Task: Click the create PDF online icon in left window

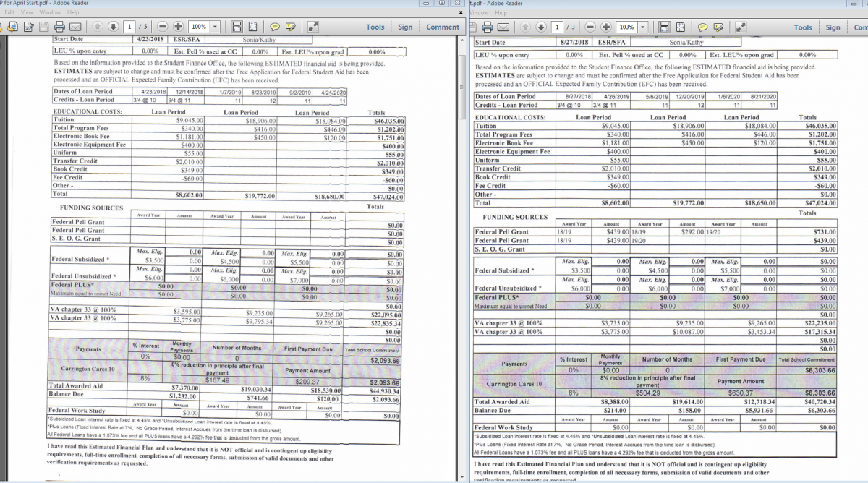Action: [x=12, y=27]
